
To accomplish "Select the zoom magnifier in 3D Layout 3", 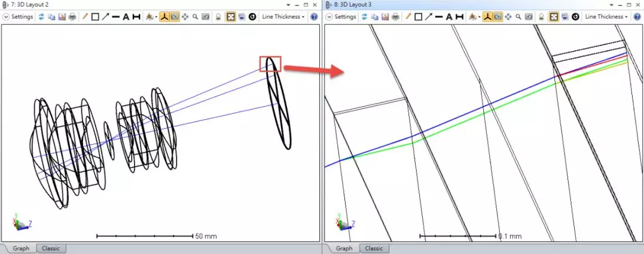I will coord(519,17).
